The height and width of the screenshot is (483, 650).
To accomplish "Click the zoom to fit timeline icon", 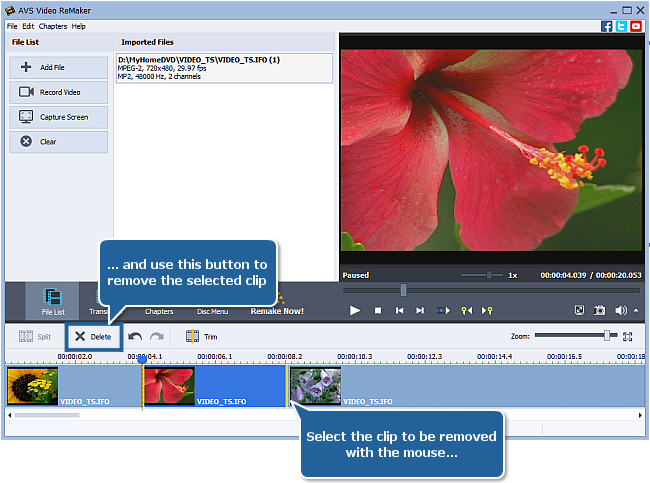I will pyautogui.click(x=628, y=337).
